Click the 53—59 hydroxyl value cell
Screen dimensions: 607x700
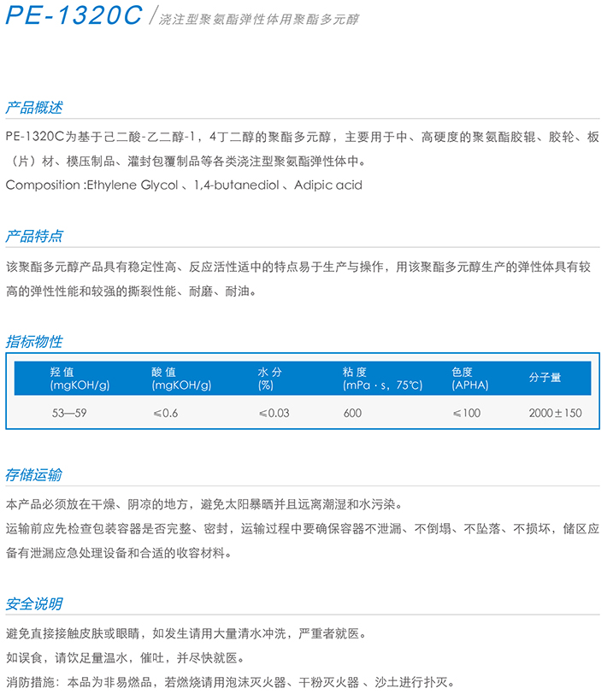69,413
